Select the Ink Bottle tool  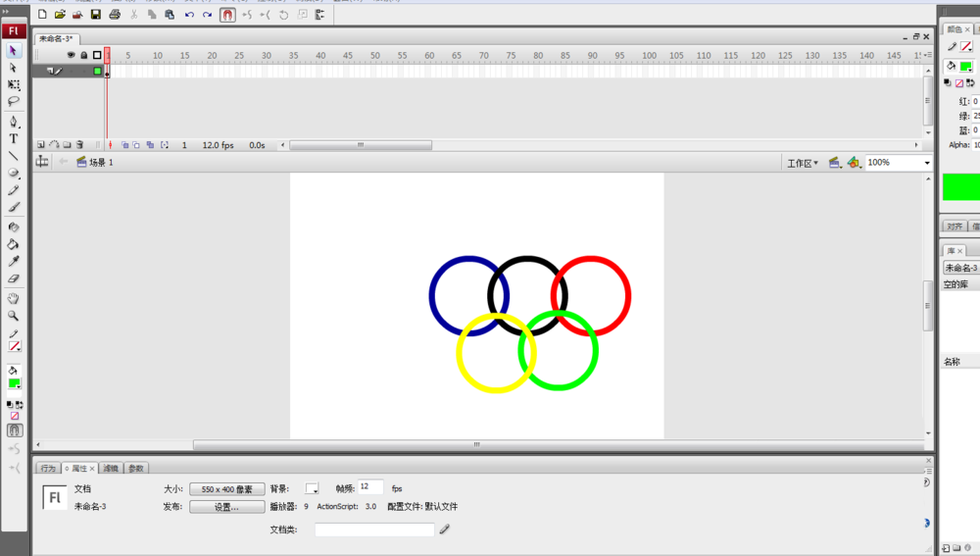[x=13, y=227]
